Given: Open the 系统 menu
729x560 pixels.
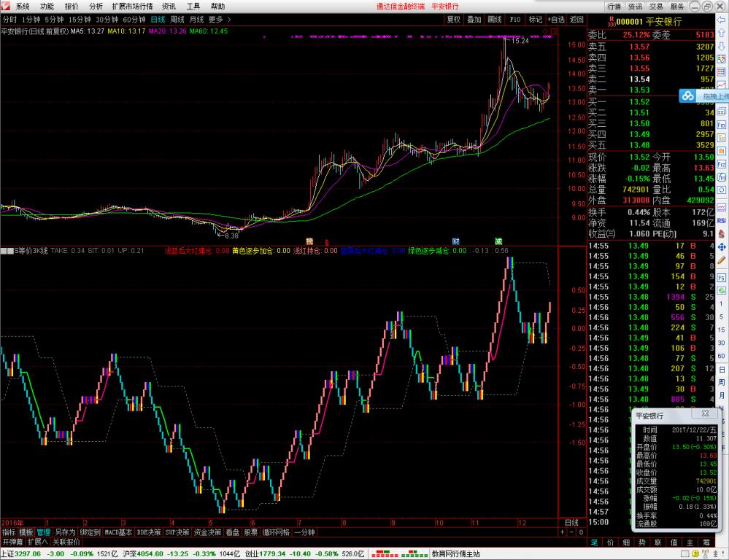Looking at the screenshot, I should coord(23,6).
